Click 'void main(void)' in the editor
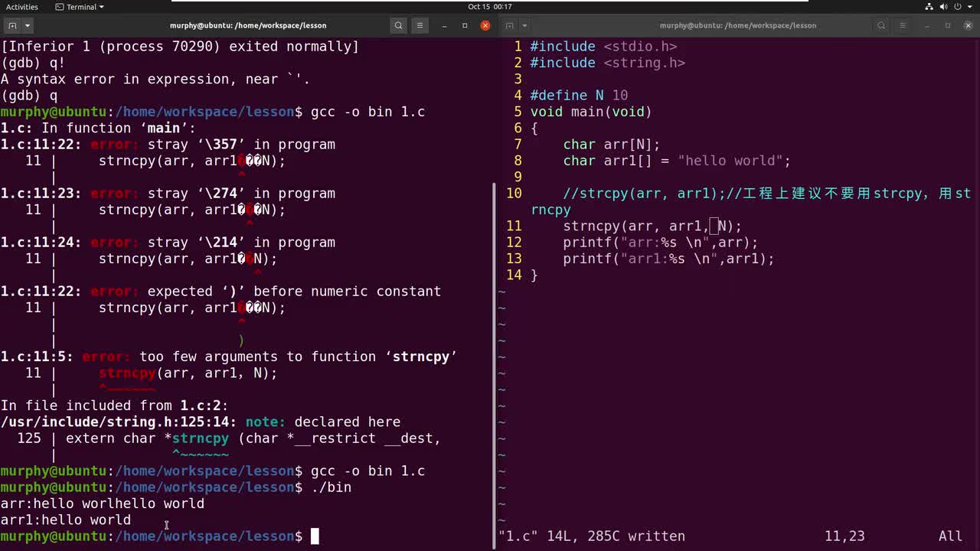Image resolution: width=980 pixels, height=551 pixels. coord(591,112)
